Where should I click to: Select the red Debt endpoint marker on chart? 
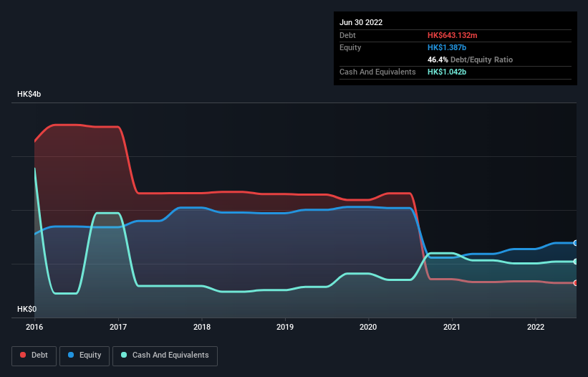pyautogui.click(x=576, y=283)
